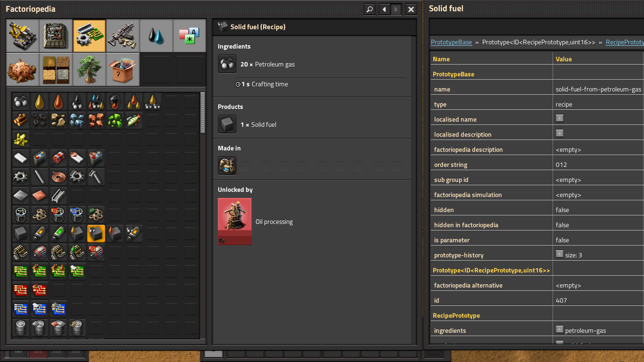Click the Chemical plant under Made in
Screen dimensions: 644x362
click(x=227, y=166)
